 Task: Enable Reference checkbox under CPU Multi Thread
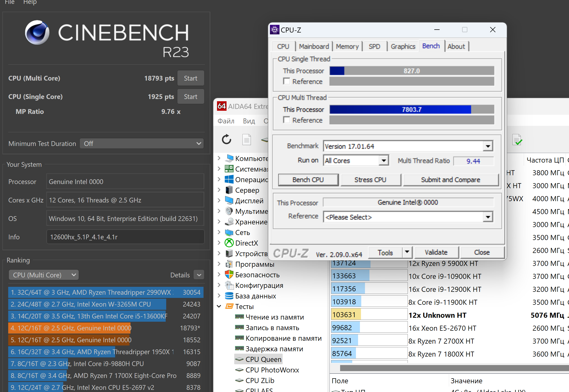coord(286,120)
